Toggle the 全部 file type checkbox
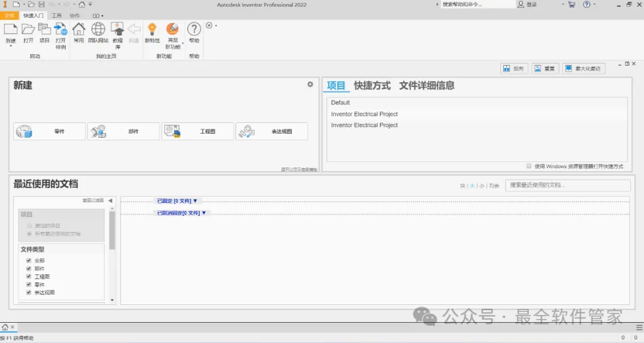Screen dimensions: 644x343 [x=29, y=261]
